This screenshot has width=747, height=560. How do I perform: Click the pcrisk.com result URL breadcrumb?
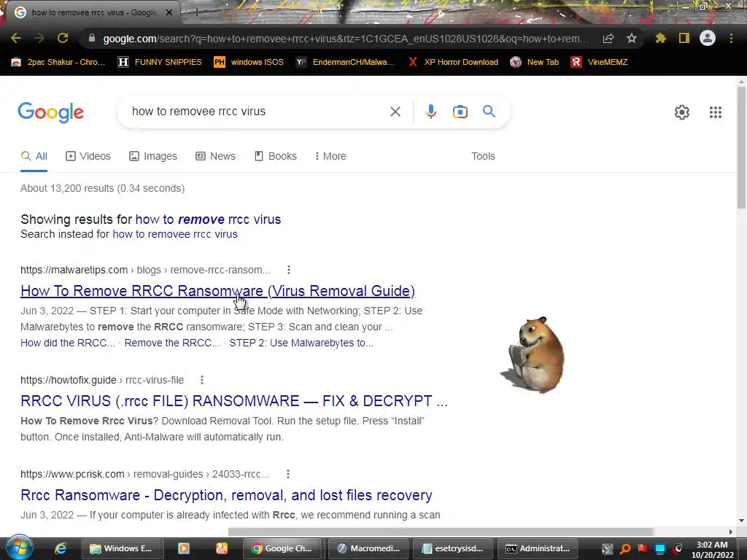pos(145,474)
